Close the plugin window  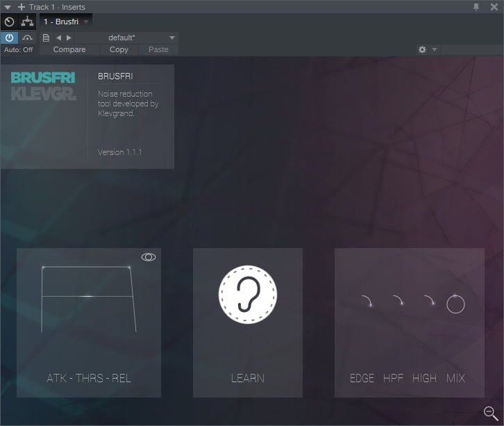pos(494,7)
